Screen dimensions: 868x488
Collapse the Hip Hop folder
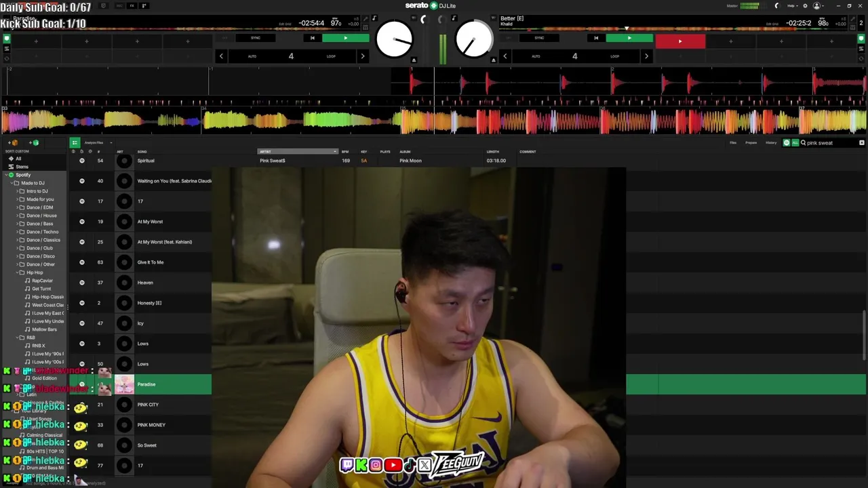click(18, 272)
